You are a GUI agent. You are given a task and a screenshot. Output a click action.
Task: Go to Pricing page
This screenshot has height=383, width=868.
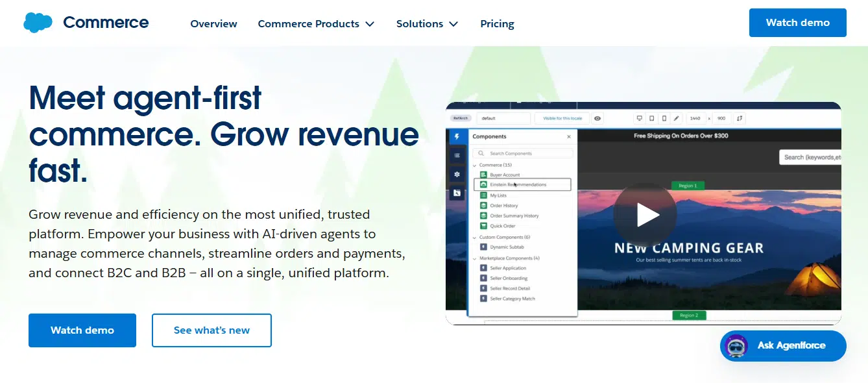click(x=497, y=23)
